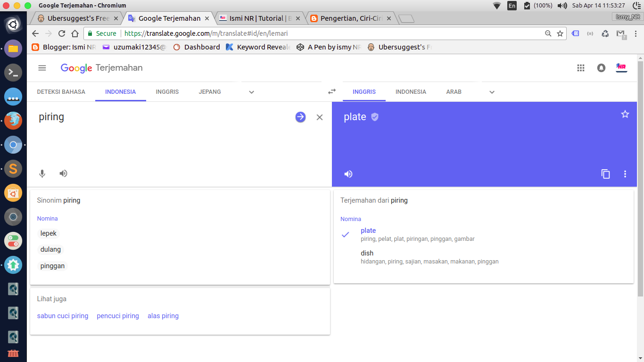This screenshot has height=362, width=644.
Task: Expand more source languages dropdown
Action: click(251, 92)
